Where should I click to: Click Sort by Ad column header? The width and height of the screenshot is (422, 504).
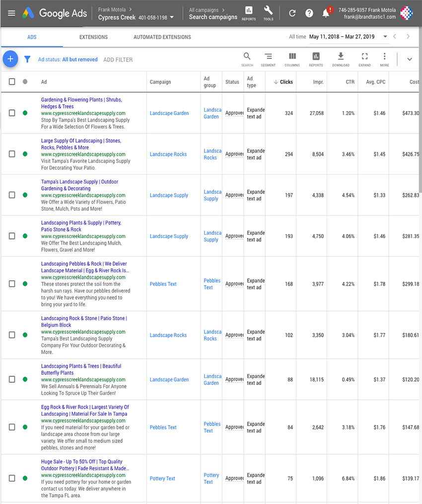tap(44, 82)
